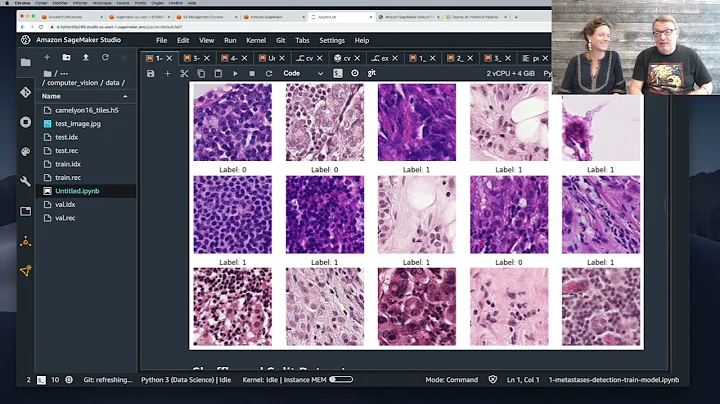Click the computer_vision breadcrumb
720x404 pixels.
(73, 83)
